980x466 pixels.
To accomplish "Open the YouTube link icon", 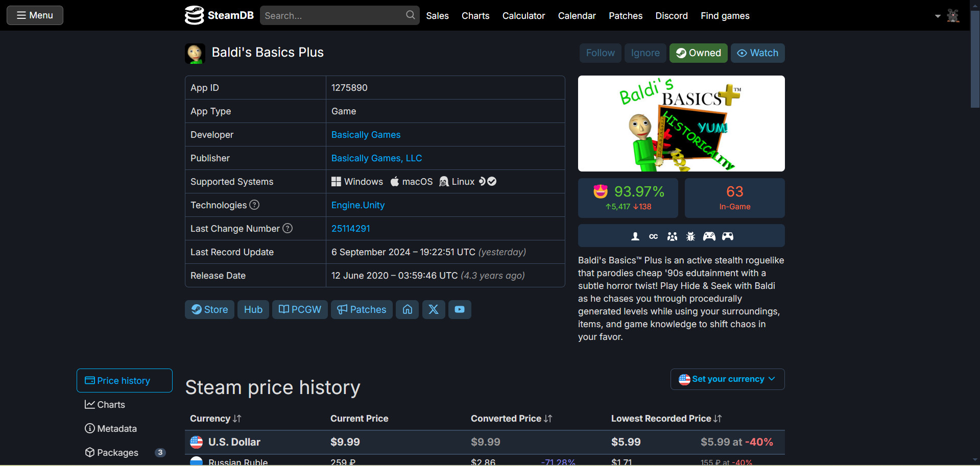I will [x=460, y=309].
